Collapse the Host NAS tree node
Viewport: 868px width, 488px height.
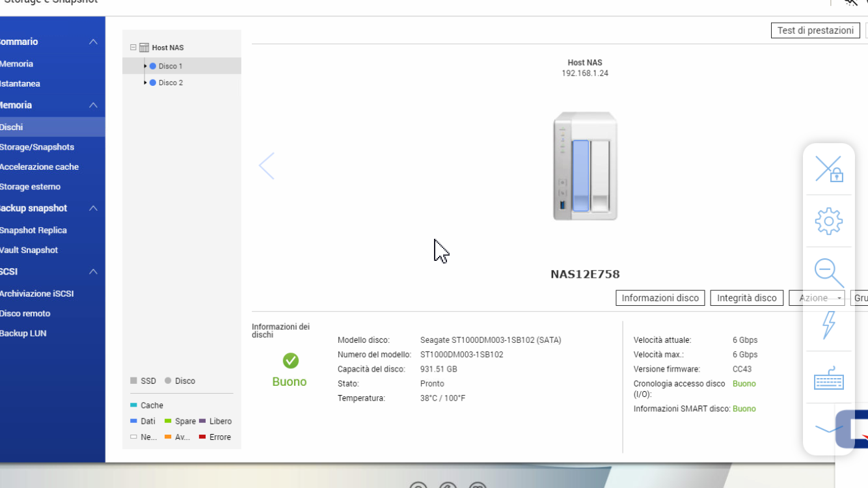click(x=133, y=47)
